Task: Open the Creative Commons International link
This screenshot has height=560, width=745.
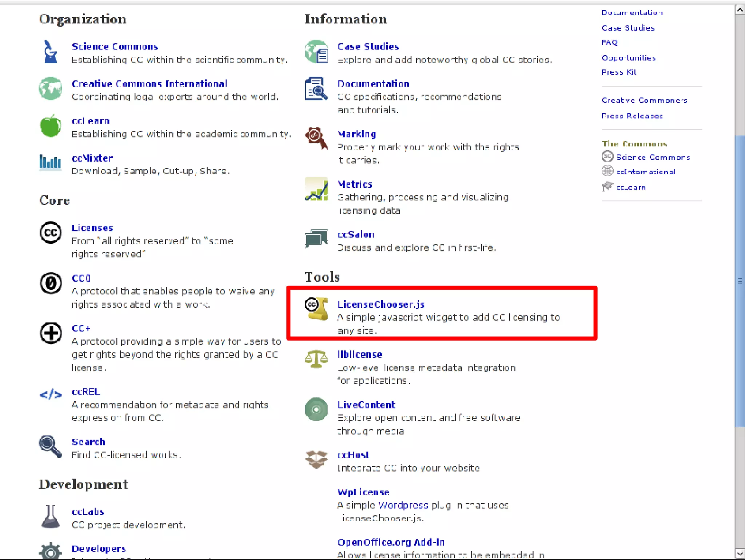Action: coord(149,84)
